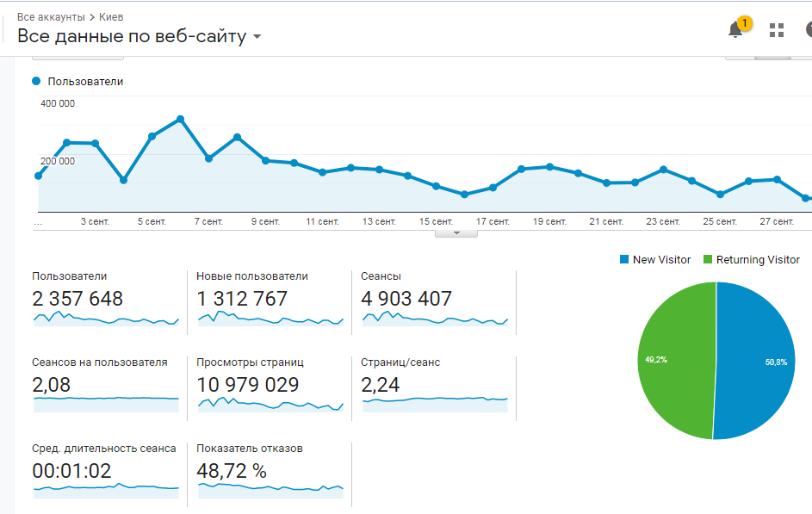This screenshot has height=514, width=812.
Task: Click the '200 000' y-axis label
Action: 58,161
